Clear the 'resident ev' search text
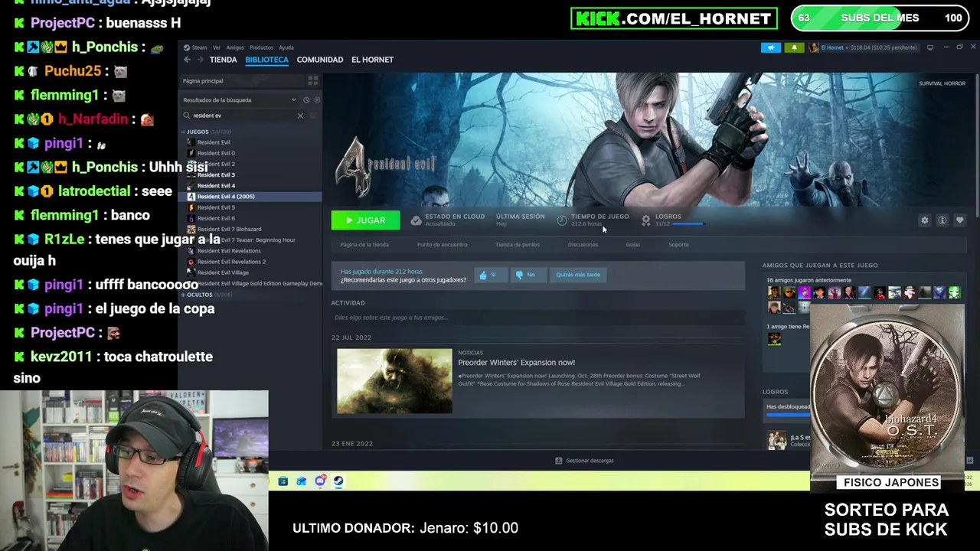Viewport: 980px width, 551px height. (300, 116)
